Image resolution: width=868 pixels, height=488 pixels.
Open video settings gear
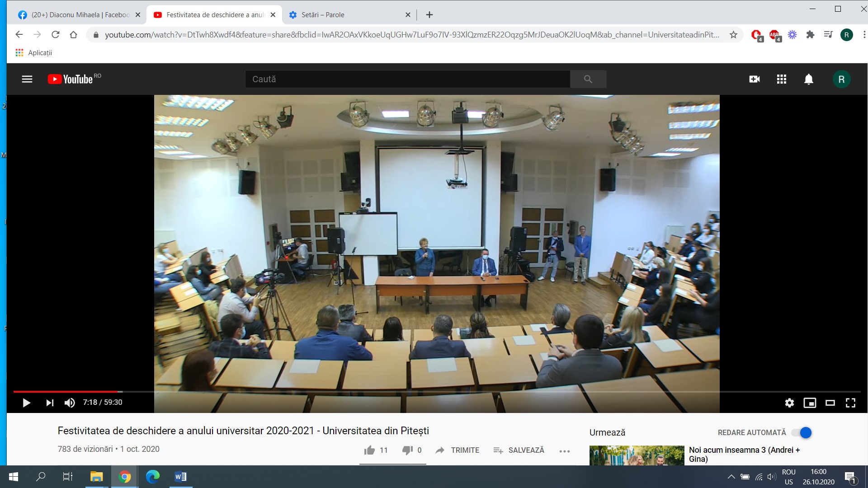789,403
